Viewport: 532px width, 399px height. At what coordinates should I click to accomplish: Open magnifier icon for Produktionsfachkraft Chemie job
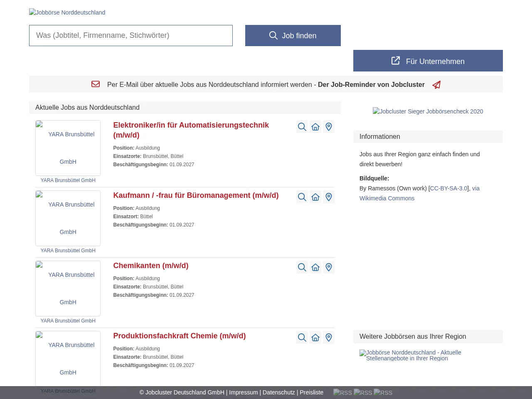[x=302, y=337]
